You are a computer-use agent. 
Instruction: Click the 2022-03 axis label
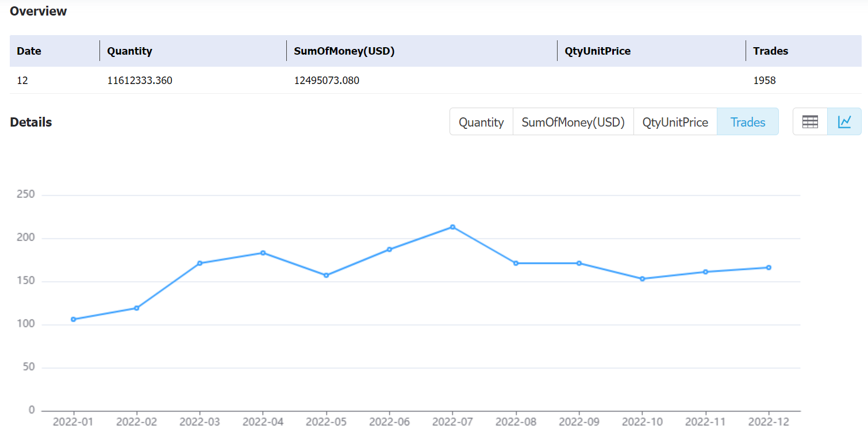point(199,422)
